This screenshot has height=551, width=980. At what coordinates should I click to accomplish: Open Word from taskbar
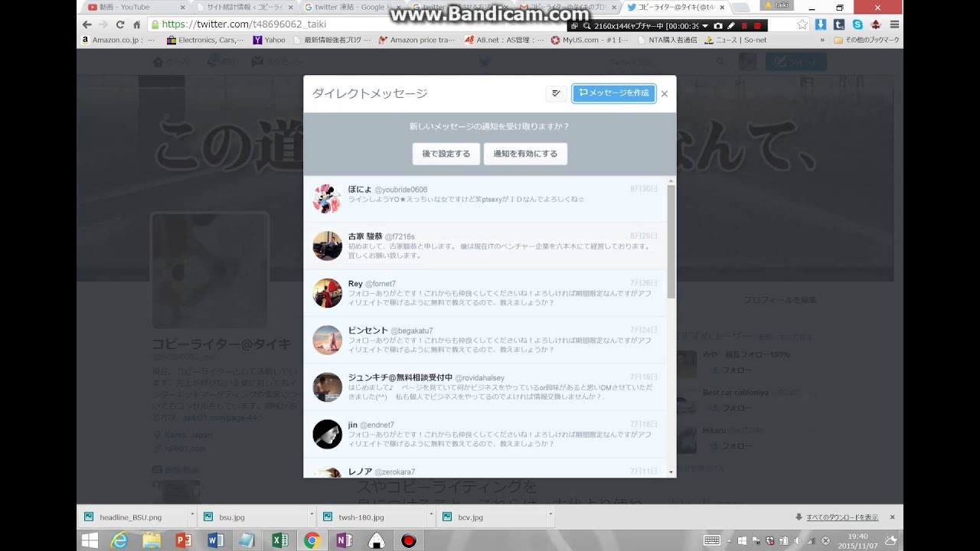(x=215, y=541)
